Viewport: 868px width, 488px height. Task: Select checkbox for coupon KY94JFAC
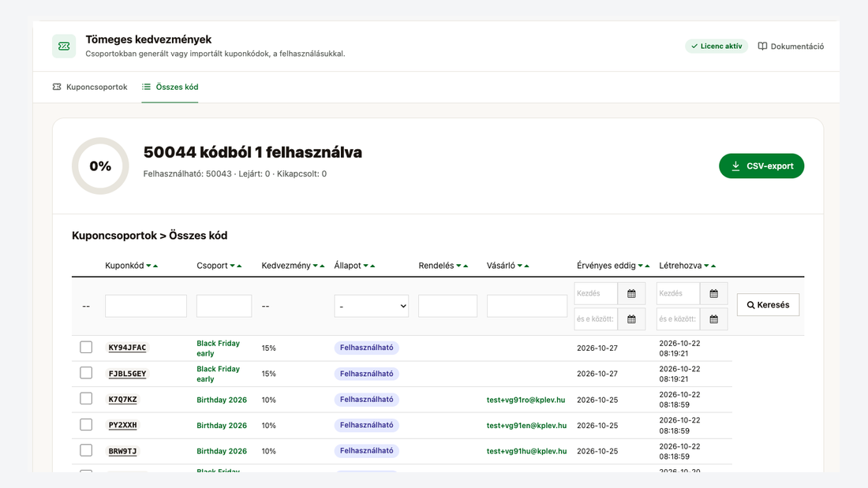[x=86, y=347]
